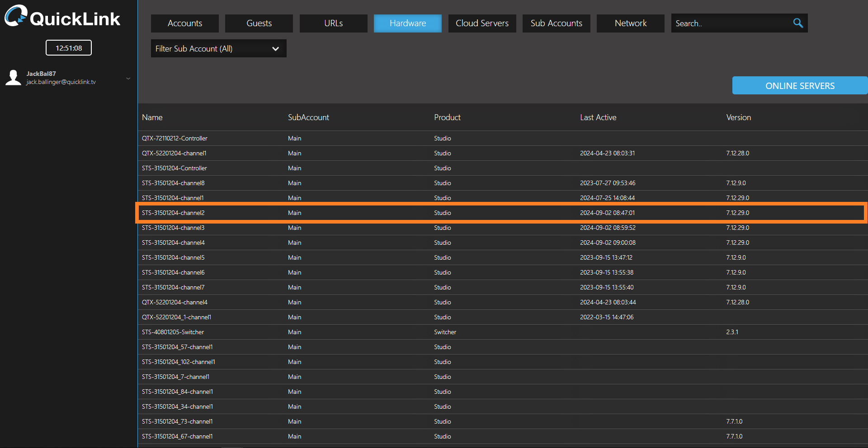The height and width of the screenshot is (448, 868).
Task: Click the user profile avatar icon
Action: [x=14, y=78]
